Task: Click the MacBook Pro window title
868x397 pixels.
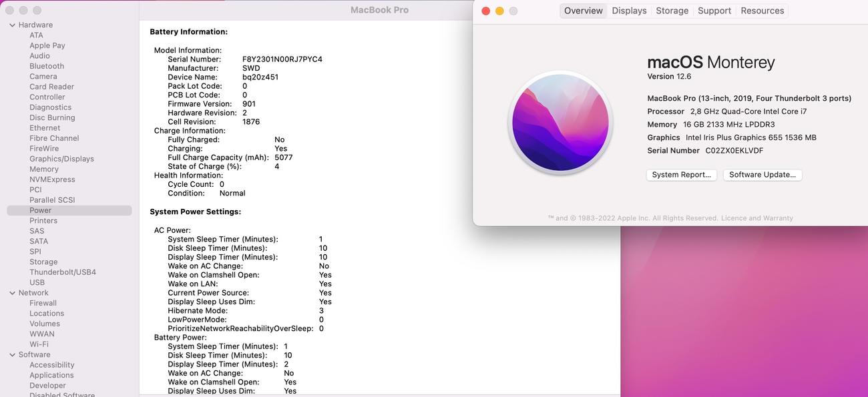Action: [379, 10]
